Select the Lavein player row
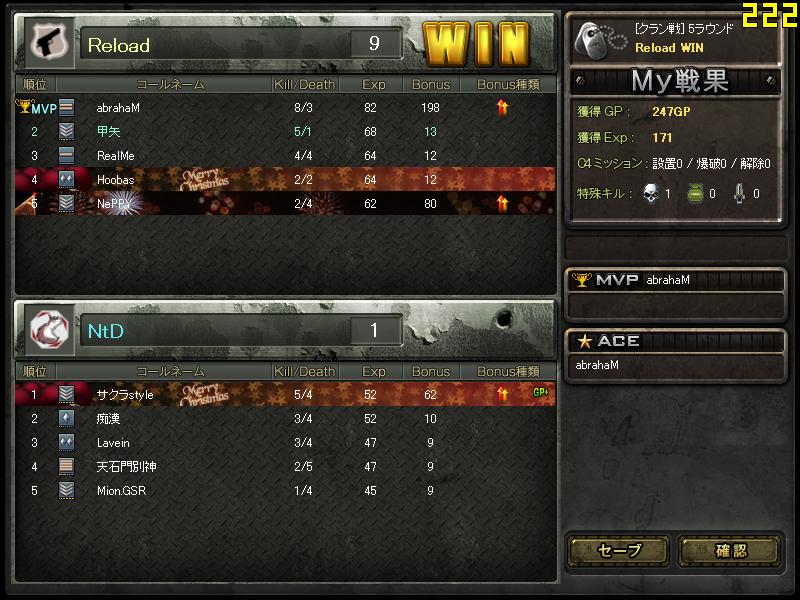The image size is (800, 600). click(285, 442)
